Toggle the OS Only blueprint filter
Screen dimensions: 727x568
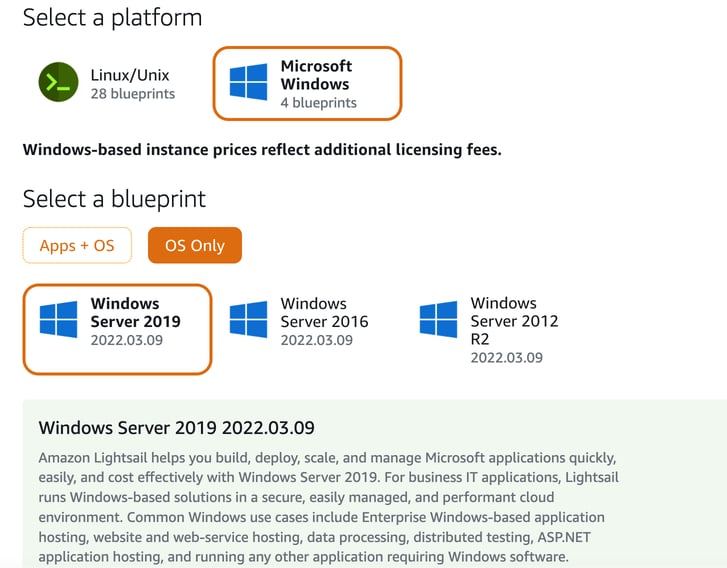click(x=194, y=245)
